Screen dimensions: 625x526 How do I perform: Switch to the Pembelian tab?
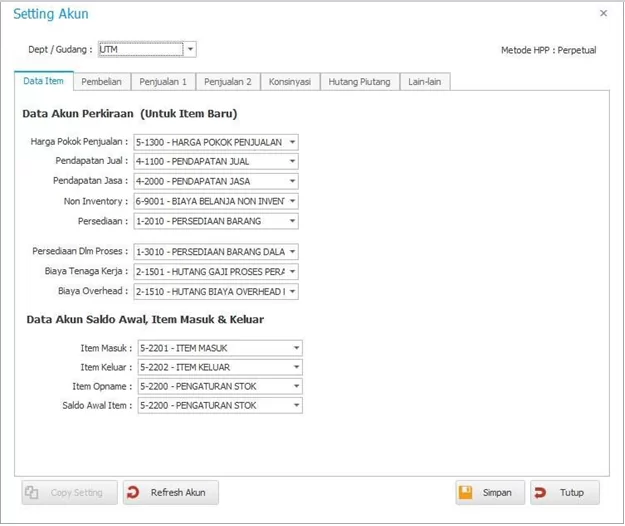[101, 82]
